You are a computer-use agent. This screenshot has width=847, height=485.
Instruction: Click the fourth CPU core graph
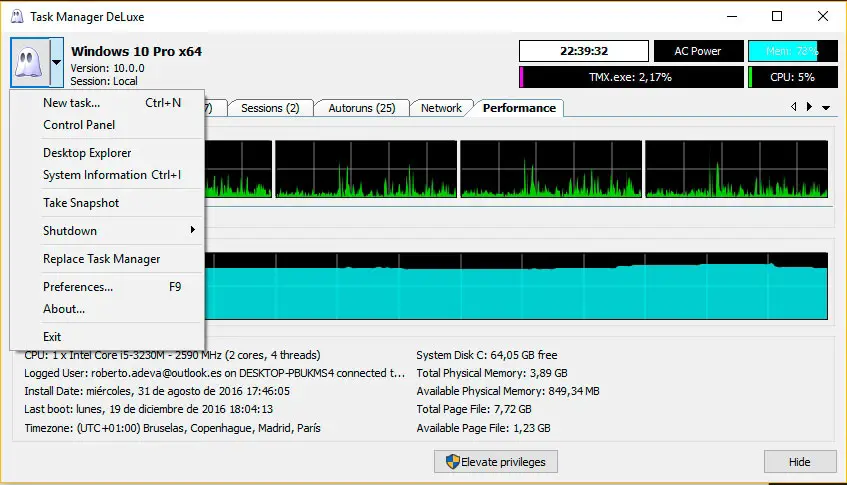point(736,169)
